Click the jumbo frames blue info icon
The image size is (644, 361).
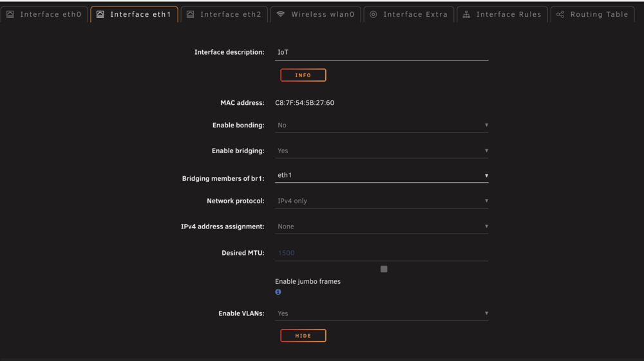[x=278, y=292]
